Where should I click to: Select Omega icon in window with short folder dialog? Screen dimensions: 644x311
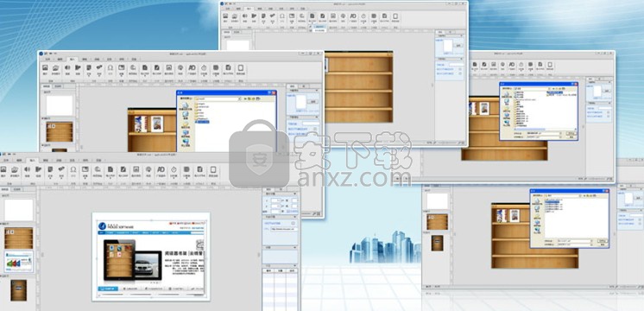pyautogui.click(x=110, y=67)
